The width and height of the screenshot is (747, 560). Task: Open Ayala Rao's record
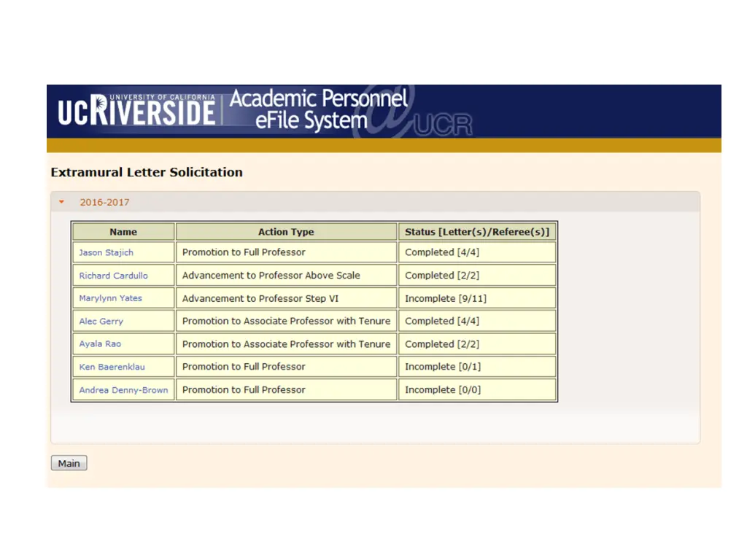100,344
